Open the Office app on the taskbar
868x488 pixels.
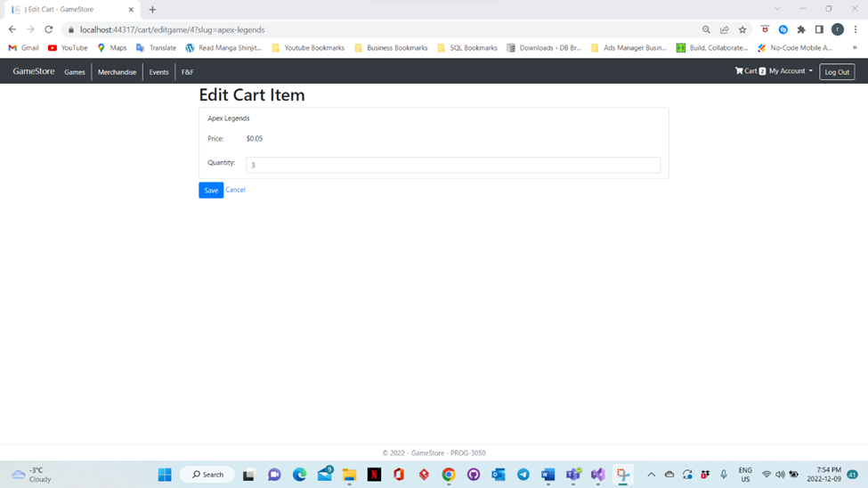coord(399,475)
